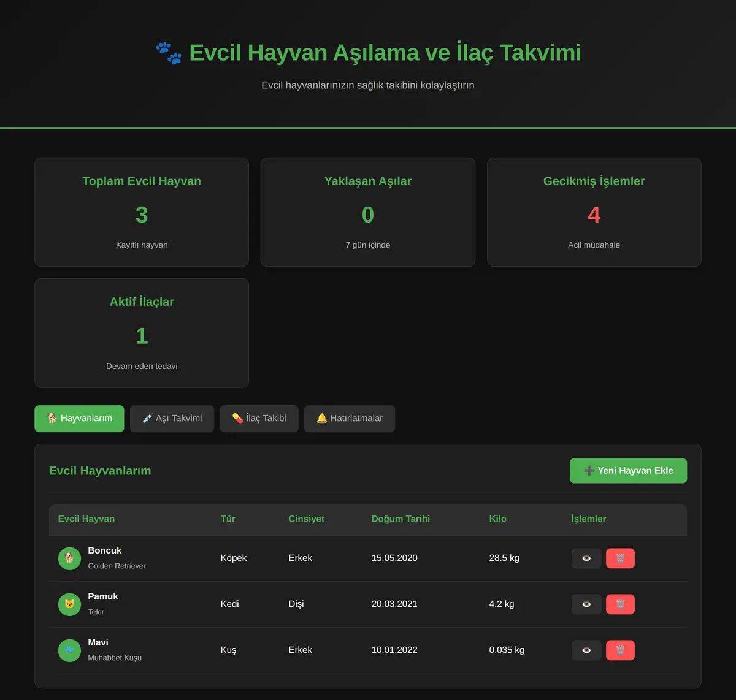View details of Boncuk with eye icon

point(586,558)
